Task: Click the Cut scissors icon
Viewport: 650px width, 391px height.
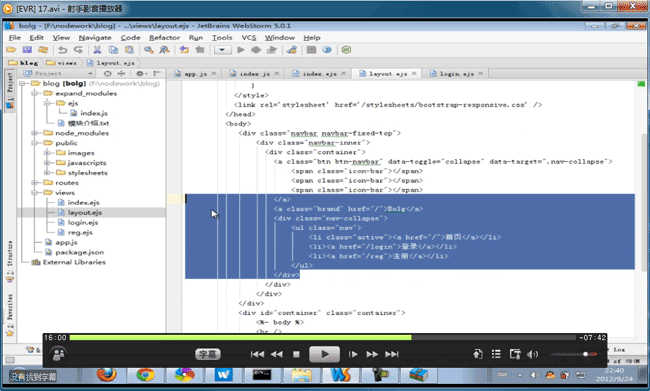Action: (x=97, y=50)
